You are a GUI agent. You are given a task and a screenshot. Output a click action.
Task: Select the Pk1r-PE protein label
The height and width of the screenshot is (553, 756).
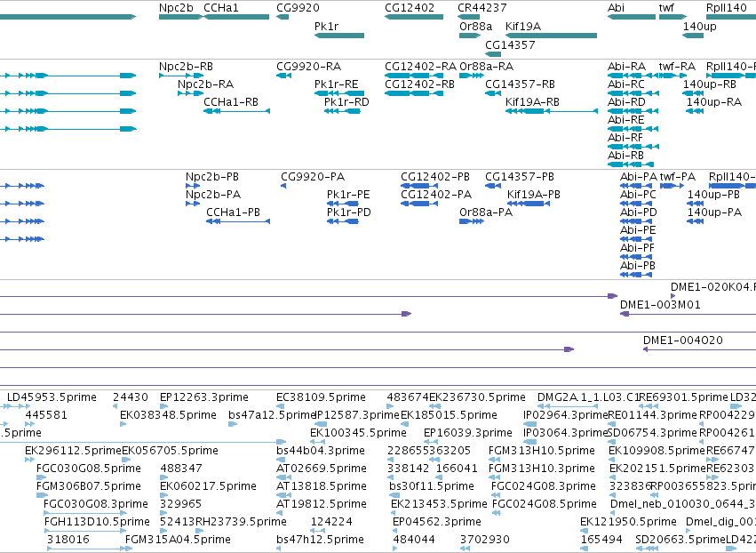tap(348, 195)
